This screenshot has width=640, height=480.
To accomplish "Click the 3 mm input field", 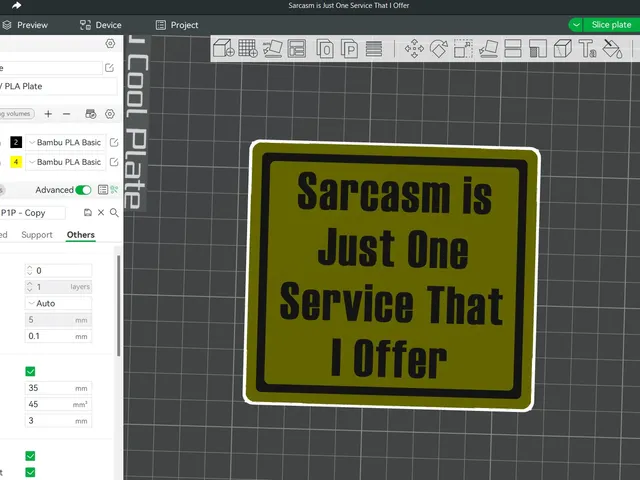I will [x=58, y=420].
